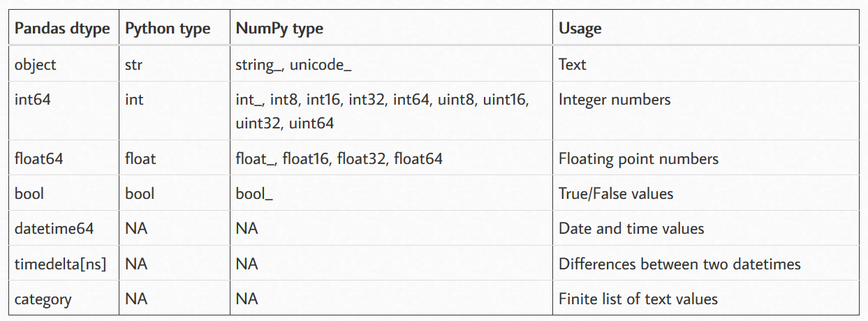
Task: Click the "Usage" column header
Action: coord(580,29)
